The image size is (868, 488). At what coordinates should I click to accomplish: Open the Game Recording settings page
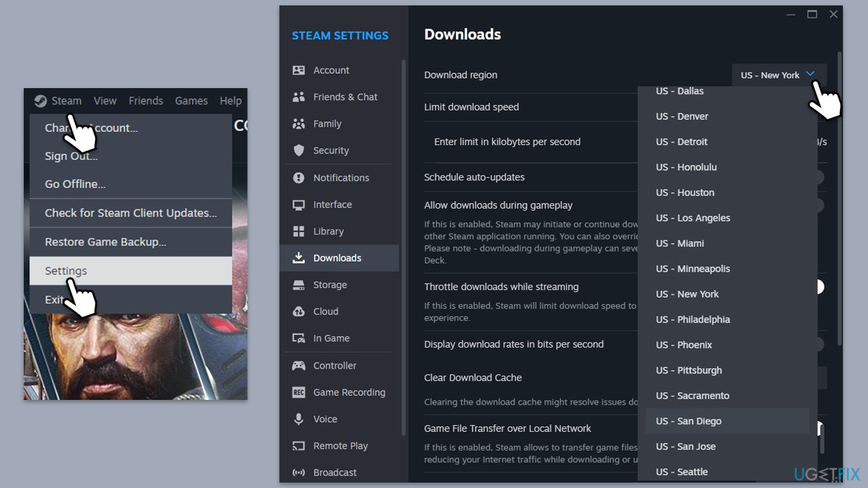(349, 392)
